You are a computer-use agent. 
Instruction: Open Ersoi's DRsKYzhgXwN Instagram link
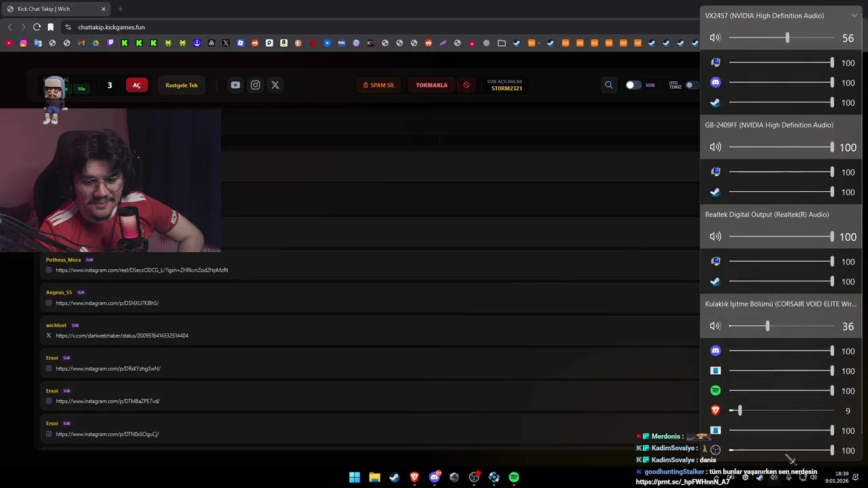click(x=108, y=369)
